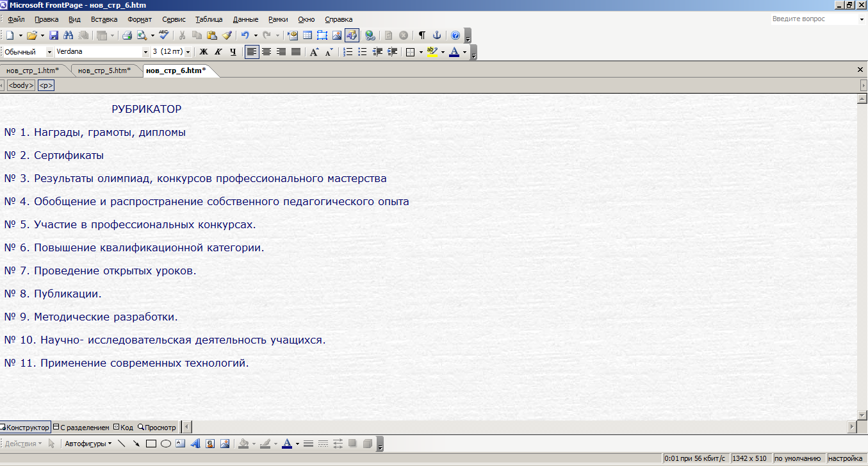Viewport: 868px width, 466px height.
Task: Click the Paste clipboard icon
Action: (212, 36)
